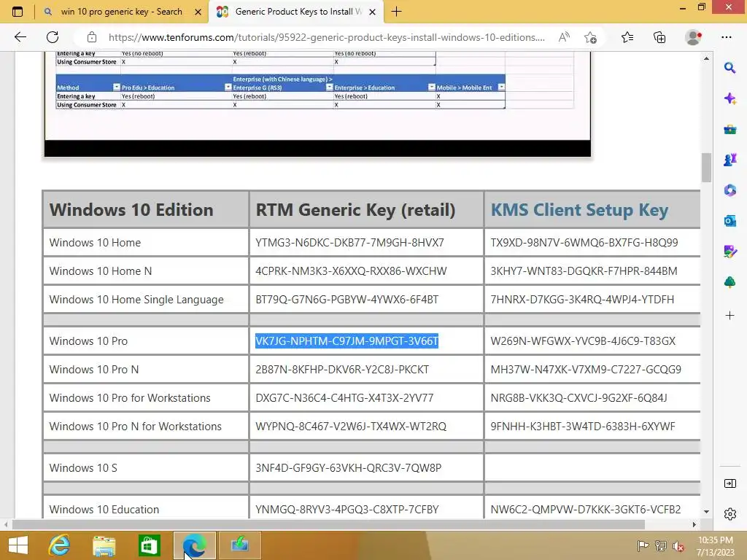Select the Generic Product Keys tab

[x=295, y=12]
